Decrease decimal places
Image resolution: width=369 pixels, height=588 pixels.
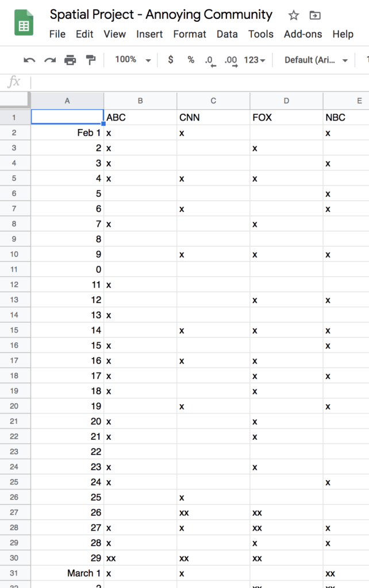[x=210, y=61]
